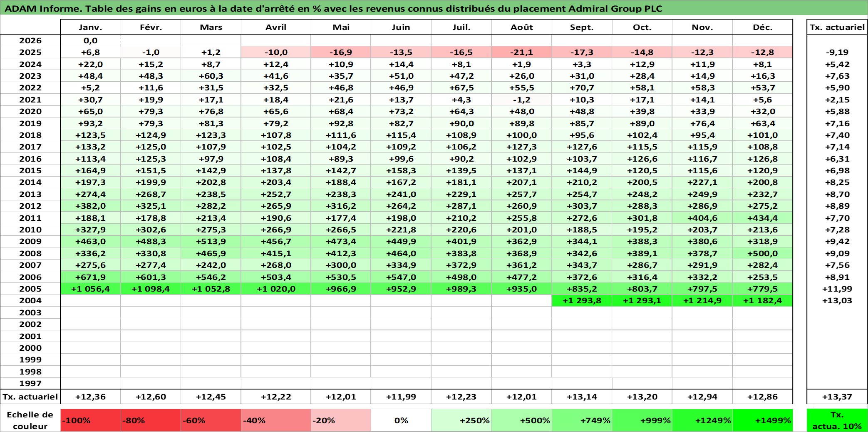
Task: Click the Tx. actuariel bottom row label
Action: pos(30,397)
